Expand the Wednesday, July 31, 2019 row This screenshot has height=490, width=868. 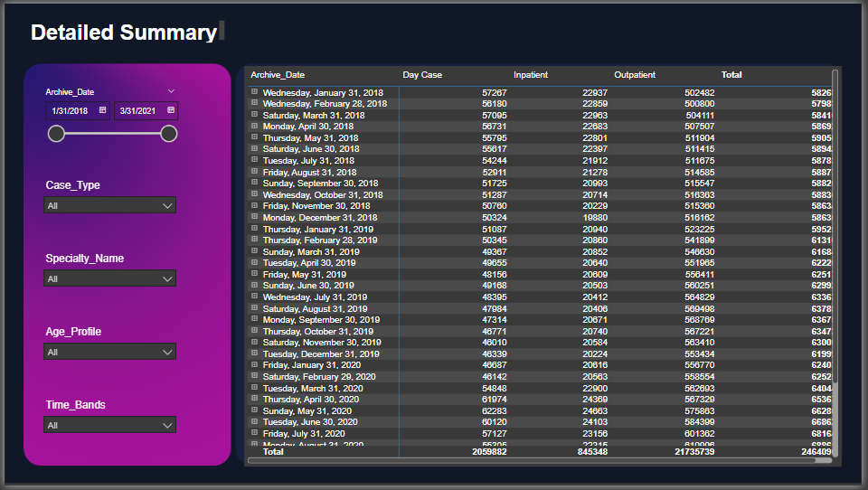tap(255, 297)
